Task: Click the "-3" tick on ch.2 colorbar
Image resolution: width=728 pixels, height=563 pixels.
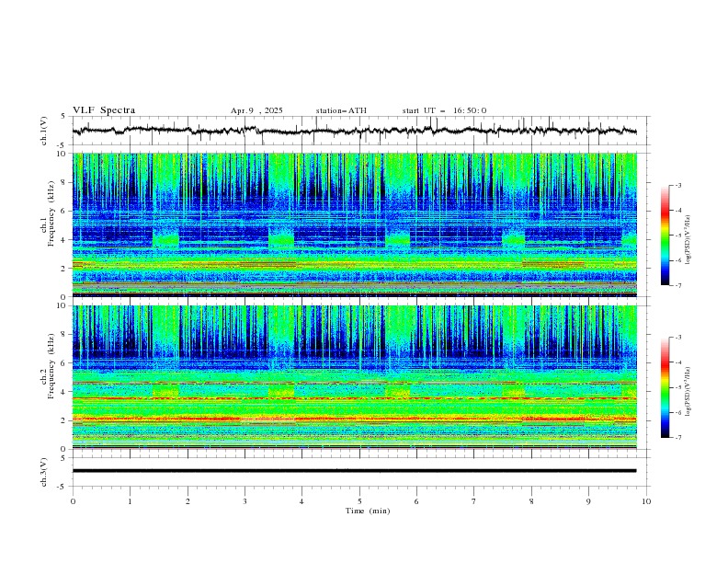Action: (x=677, y=338)
